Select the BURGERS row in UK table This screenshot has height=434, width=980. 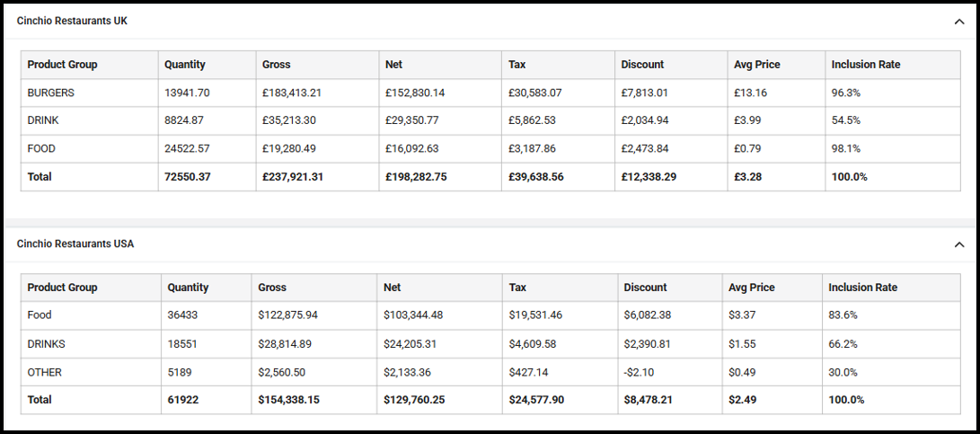point(51,93)
